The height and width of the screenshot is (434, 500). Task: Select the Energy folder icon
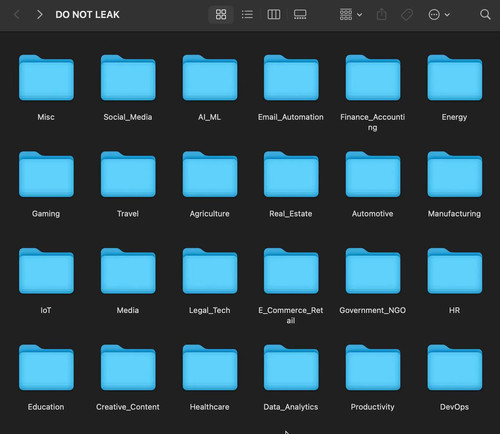click(x=455, y=78)
